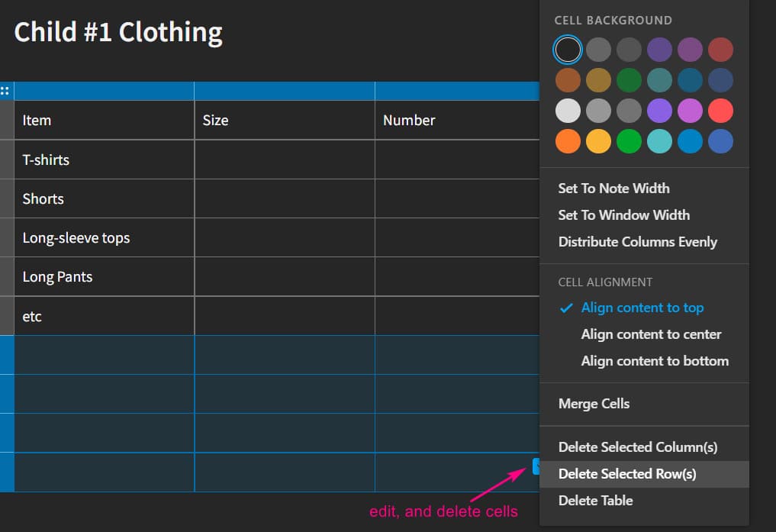This screenshot has height=532, width=776.
Task: Apply the bright green cell background
Action: pyautogui.click(x=629, y=141)
